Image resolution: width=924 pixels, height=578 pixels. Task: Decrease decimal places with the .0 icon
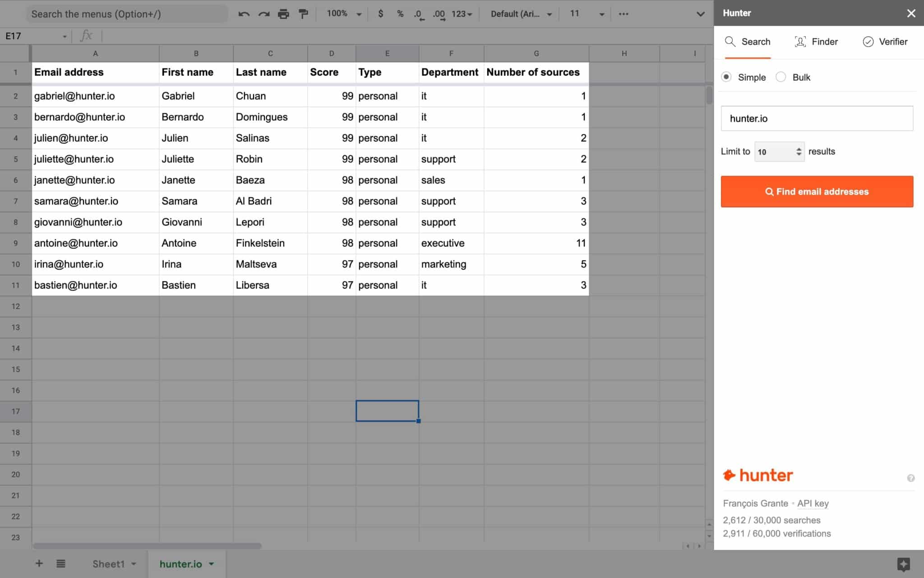click(419, 14)
